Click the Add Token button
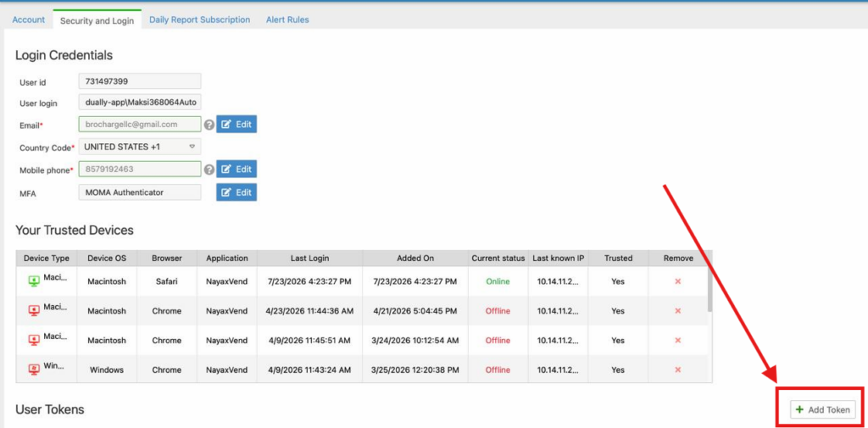The height and width of the screenshot is (428, 868). 822,409
